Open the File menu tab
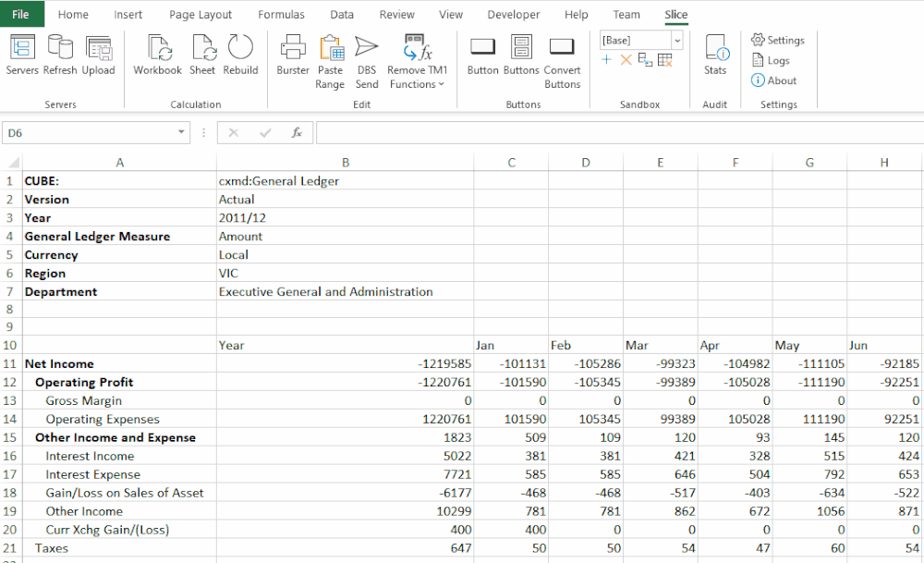924x563 pixels. (x=21, y=15)
